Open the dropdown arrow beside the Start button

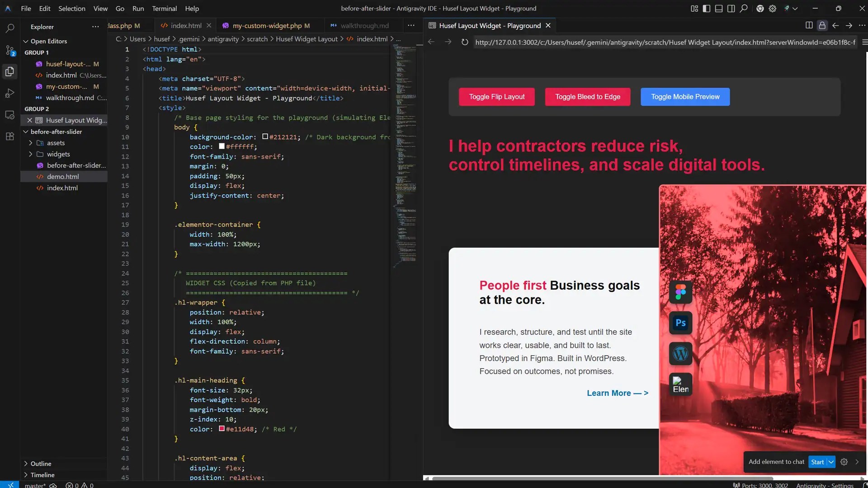point(831,462)
